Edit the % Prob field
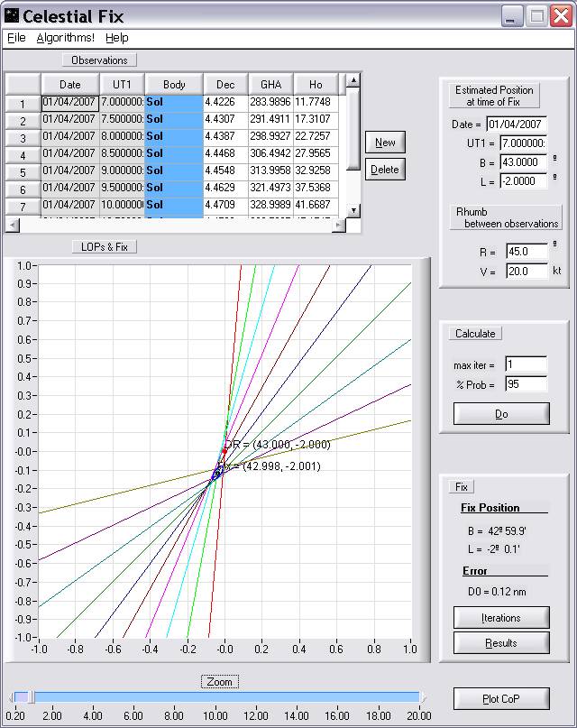Viewport: 577px width, 728px height. point(526,384)
